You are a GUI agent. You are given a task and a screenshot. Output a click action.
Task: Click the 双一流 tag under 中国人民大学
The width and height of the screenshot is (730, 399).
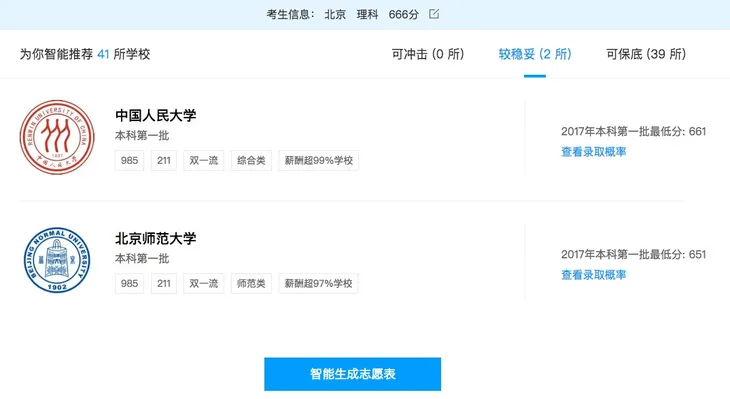(x=204, y=161)
